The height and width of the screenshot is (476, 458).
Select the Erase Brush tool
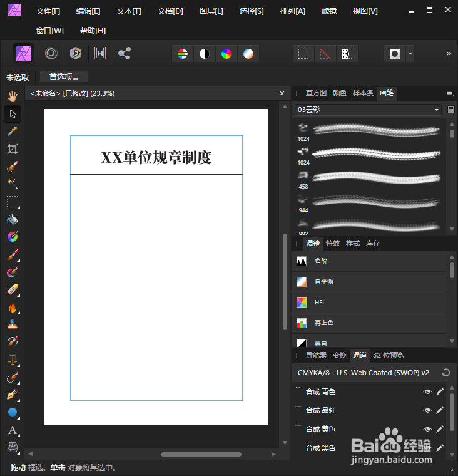(13, 289)
